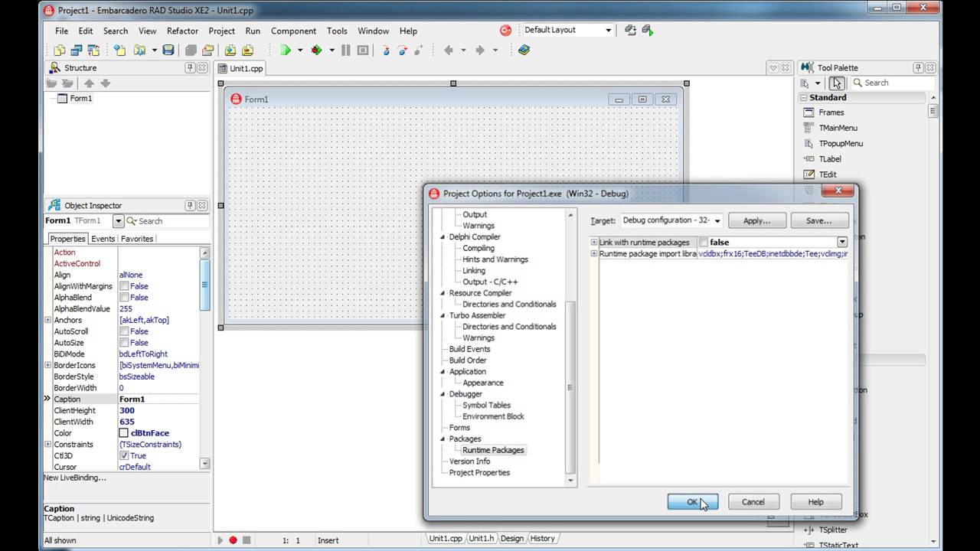
Task: Select Build Events in options tree
Action: click(x=469, y=349)
